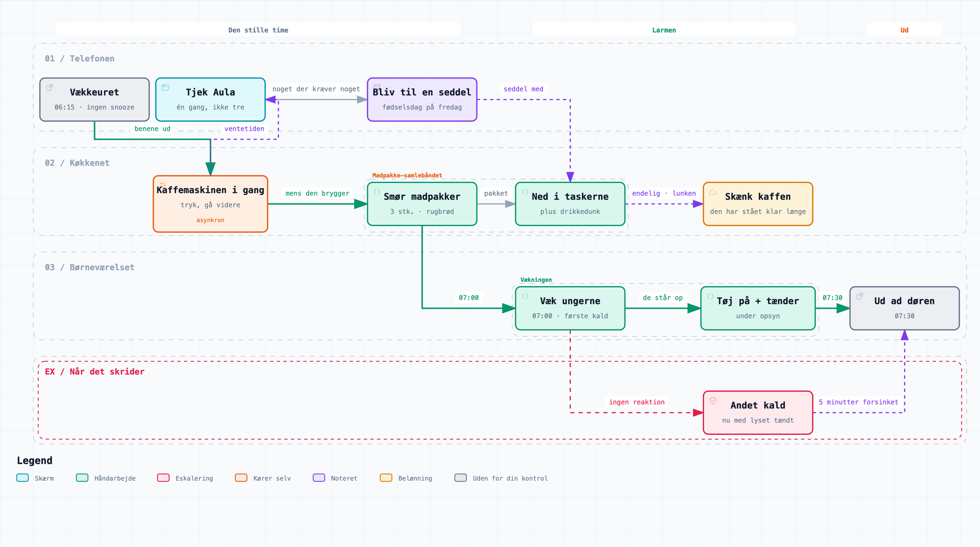
Task: Click the Belønning legend swatch
Action: click(x=386, y=478)
